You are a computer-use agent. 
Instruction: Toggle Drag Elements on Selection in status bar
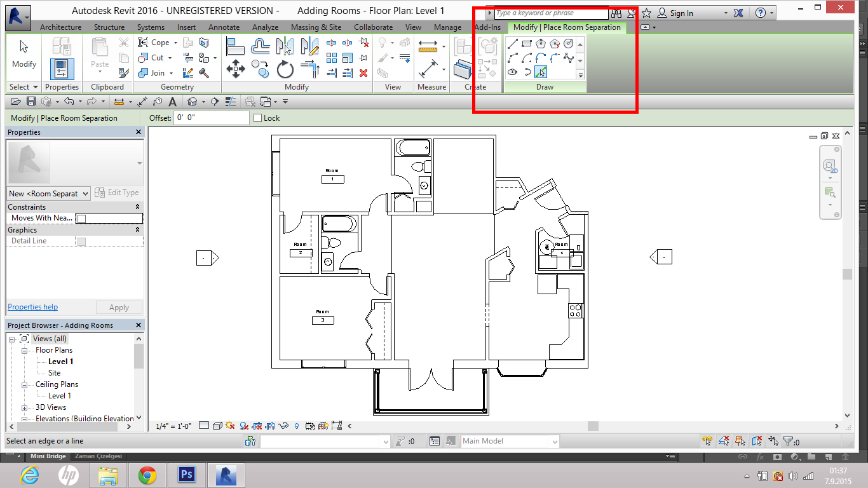(x=773, y=441)
